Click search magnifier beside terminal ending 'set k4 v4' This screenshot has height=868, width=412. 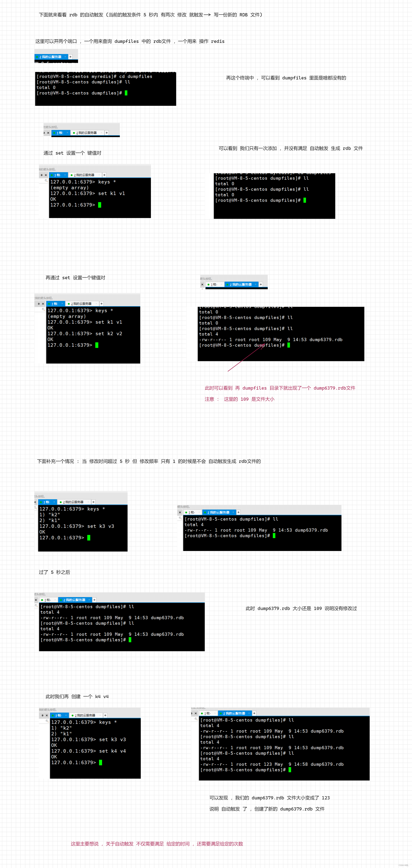(47, 721)
